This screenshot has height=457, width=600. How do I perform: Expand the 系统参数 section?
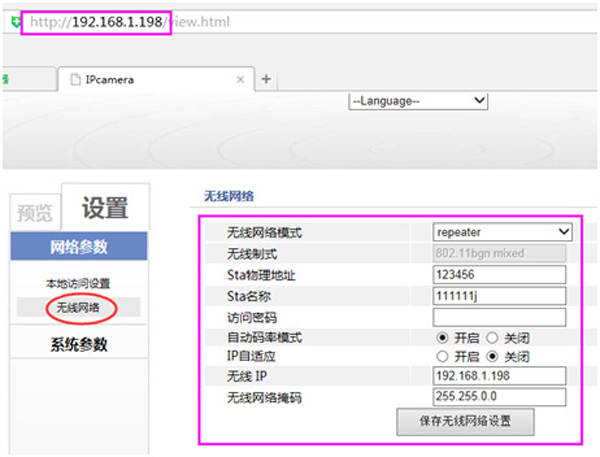tap(78, 345)
